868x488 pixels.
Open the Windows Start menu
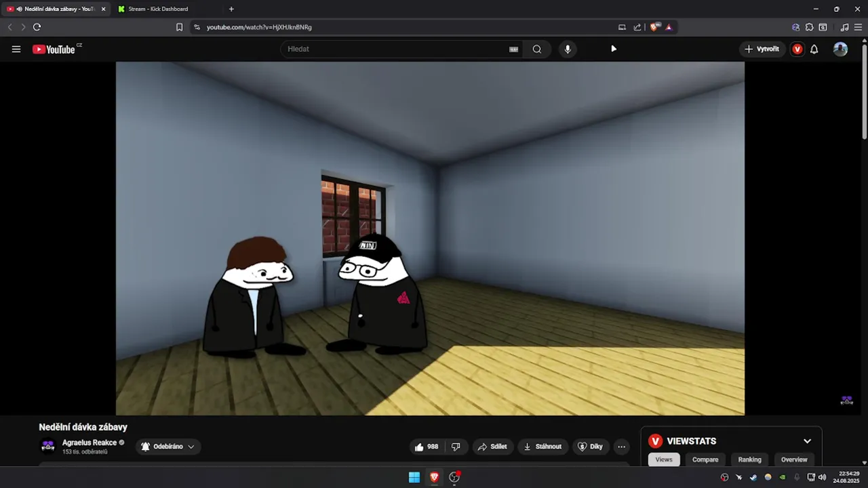414,477
